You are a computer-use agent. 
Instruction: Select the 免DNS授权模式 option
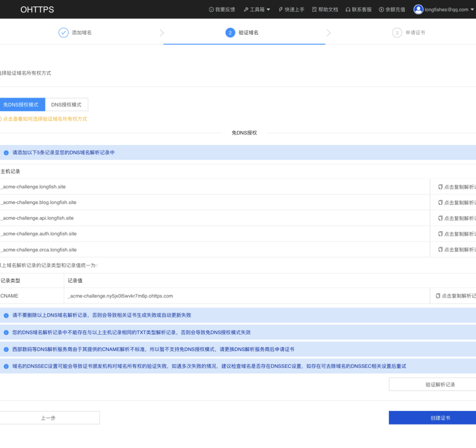pyautogui.click(x=22, y=105)
